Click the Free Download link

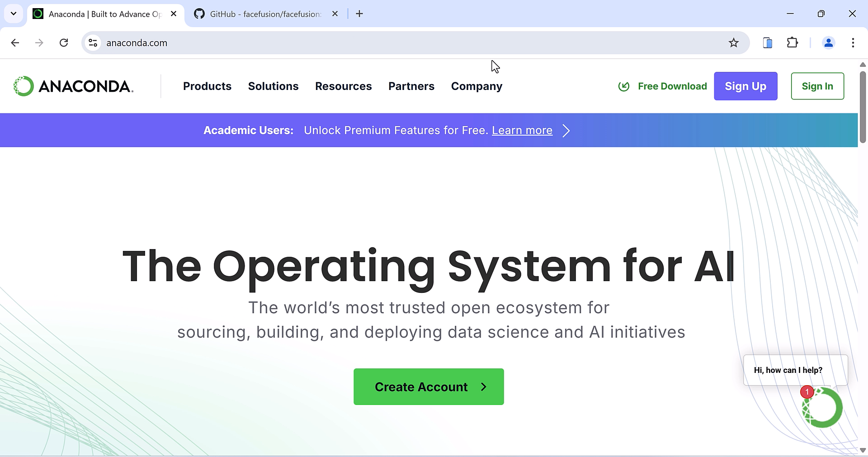click(x=662, y=86)
